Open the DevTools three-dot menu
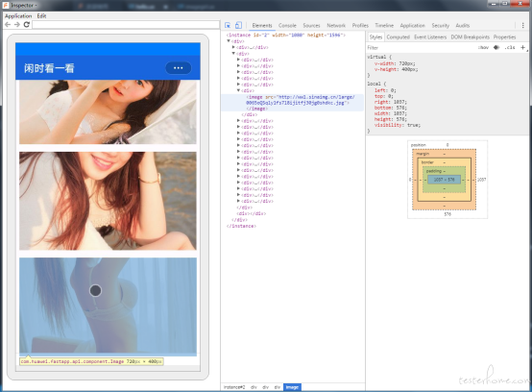532x392 pixels. point(522,25)
